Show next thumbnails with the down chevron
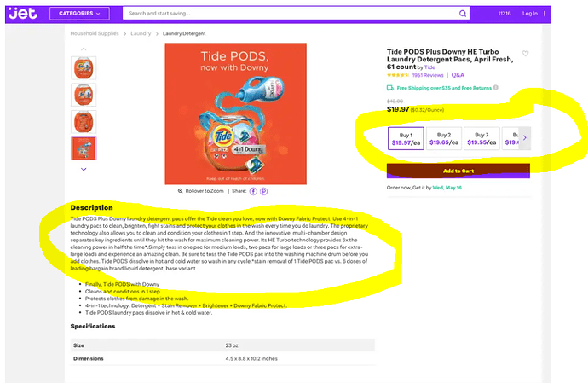588x383 pixels. click(x=84, y=170)
